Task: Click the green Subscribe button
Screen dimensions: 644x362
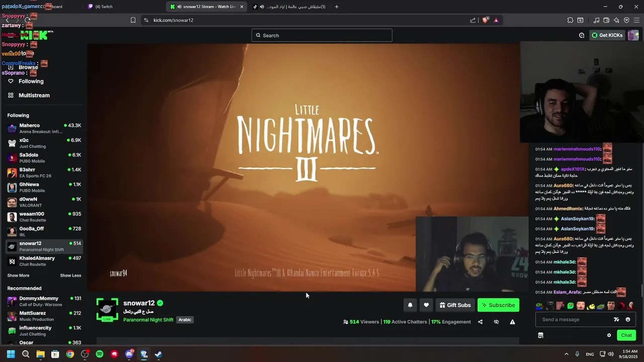Action: [498, 305]
